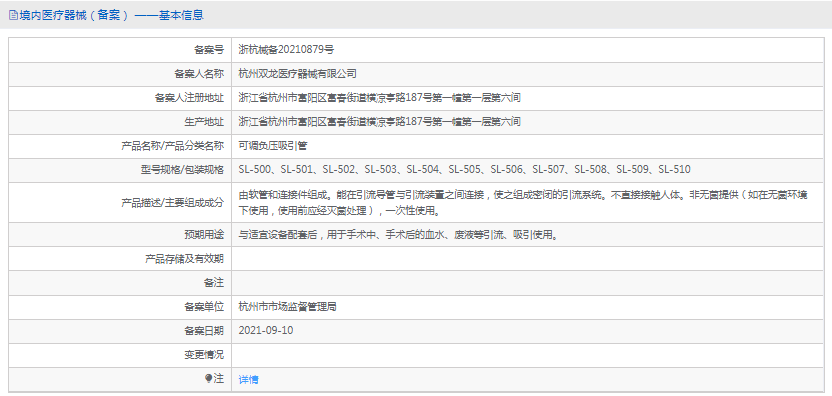Click the header 境内医疗器械（备案）——基本信息
Viewport: 832px width, 396px height.
click(x=110, y=15)
